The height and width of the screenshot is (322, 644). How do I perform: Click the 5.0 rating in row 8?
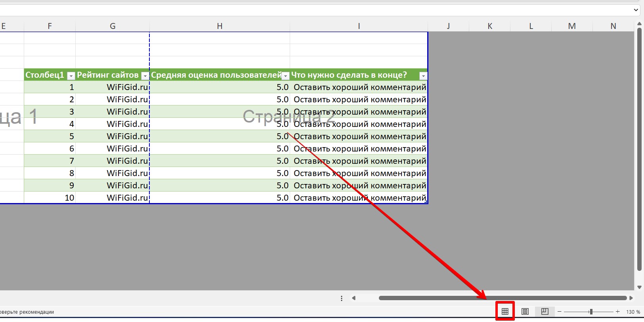[220, 173]
